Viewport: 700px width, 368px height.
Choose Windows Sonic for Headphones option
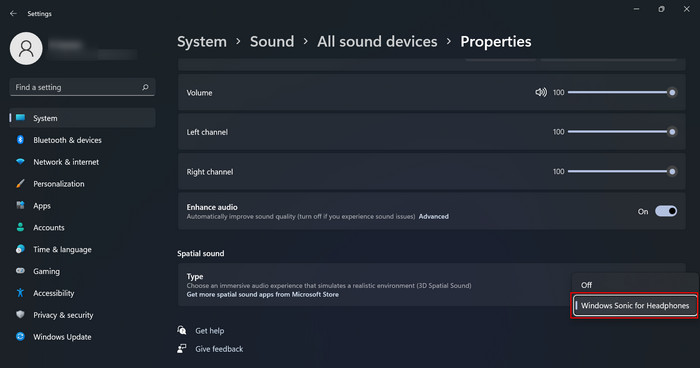coord(634,305)
